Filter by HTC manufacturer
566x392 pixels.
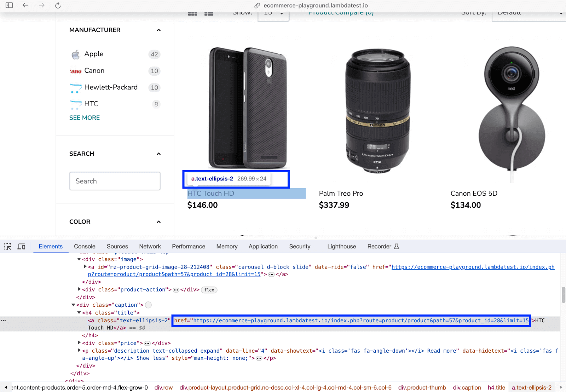91,104
